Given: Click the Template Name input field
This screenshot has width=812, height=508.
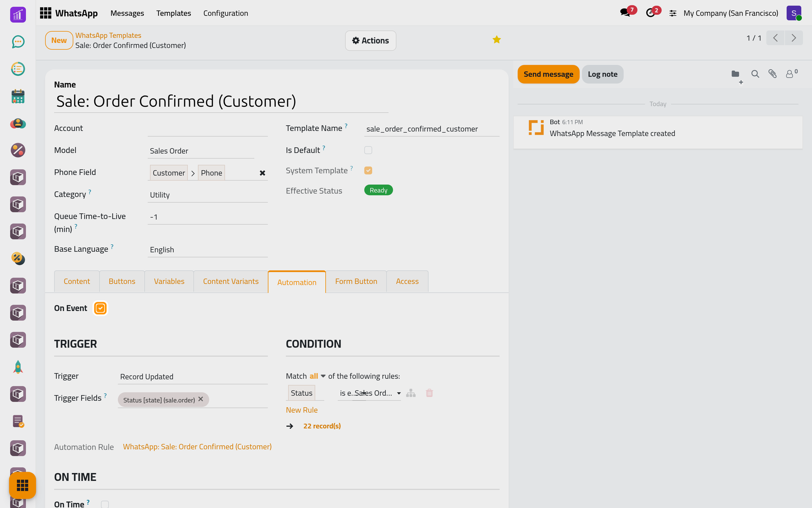Looking at the screenshot, I should (431, 129).
